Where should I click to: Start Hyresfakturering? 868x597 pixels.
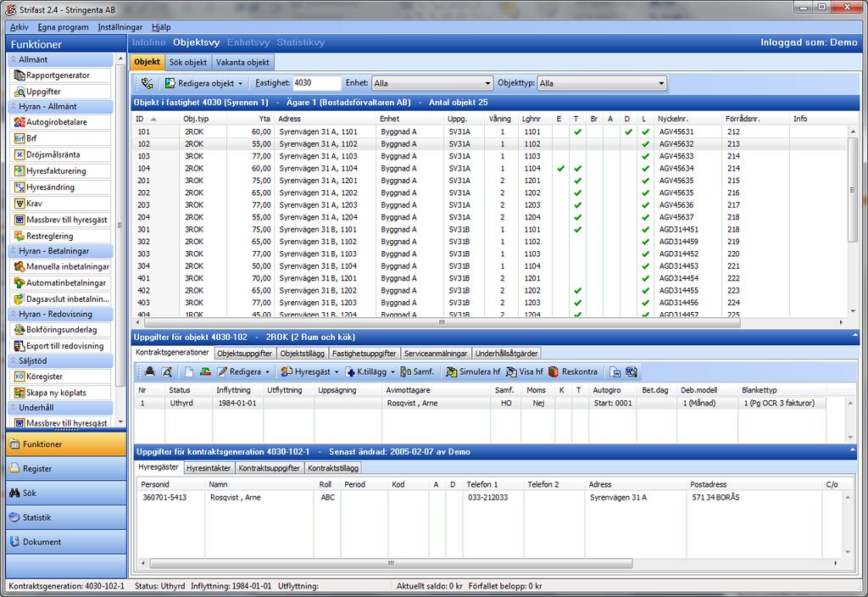60,170
